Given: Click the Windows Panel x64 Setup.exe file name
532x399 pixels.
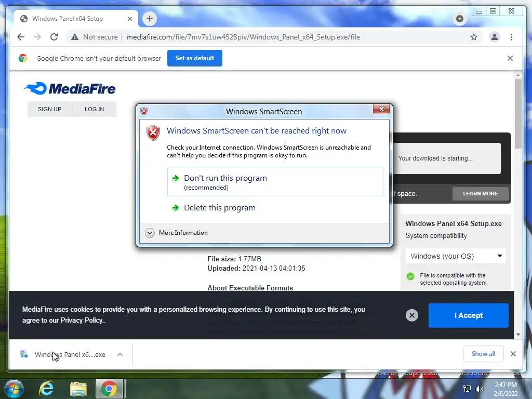Looking at the screenshot, I should [x=453, y=223].
